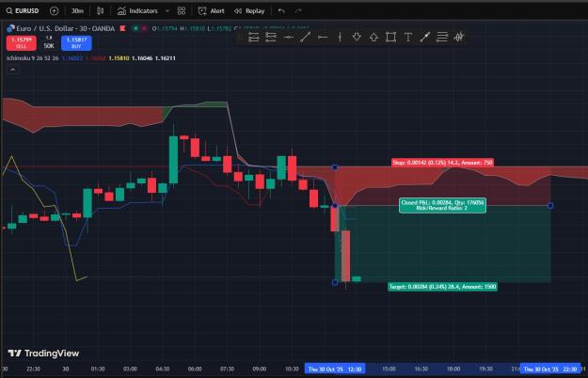Image resolution: width=588 pixels, height=378 pixels.
Task: Select the Arrow Mark Up tool
Action: click(x=373, y=37)
